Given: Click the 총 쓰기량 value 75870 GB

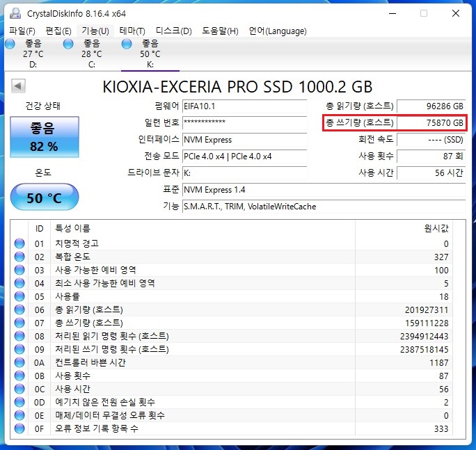Looking at the screenshot, I should pyautogui.click(x=431, y=123).
